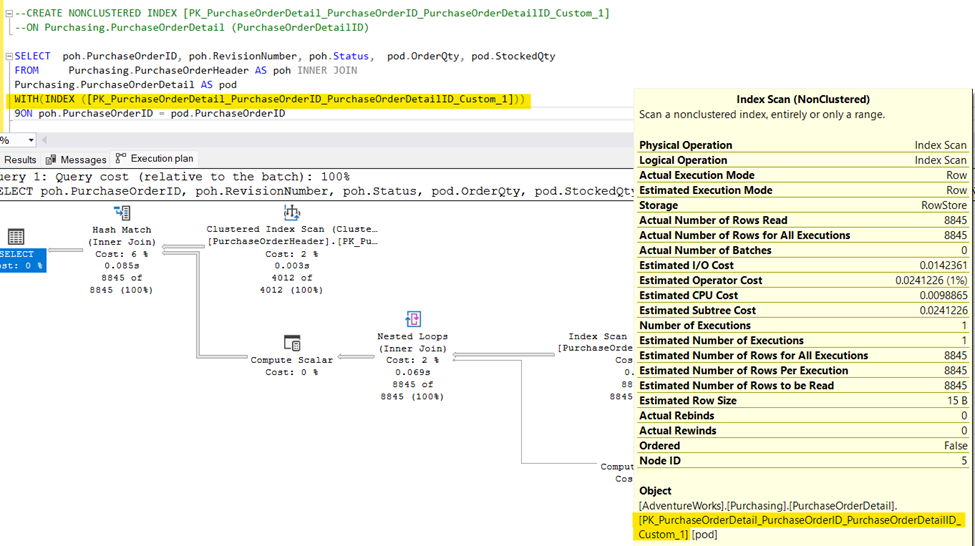Click the SELECT result grid icon
This screenshot has height=546, width=975.
point(16,236)
